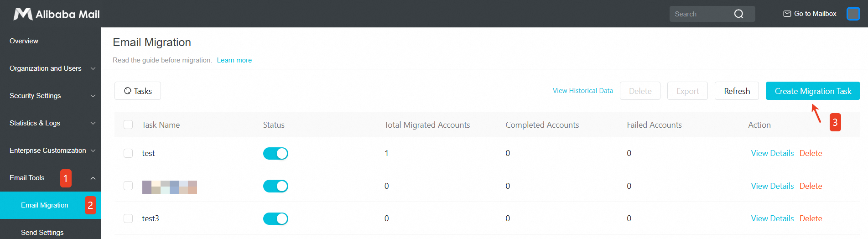Focus the Search input field
This screenshot has height=239, width=868.
[x=712, y=14]
